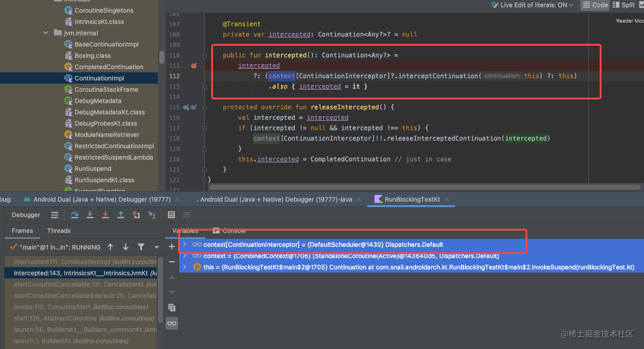Viewport: 644px width, 349px height.
Task: Select frame launch:56, BuildersKt__Builders_commonKt
Action: [81, 330]
